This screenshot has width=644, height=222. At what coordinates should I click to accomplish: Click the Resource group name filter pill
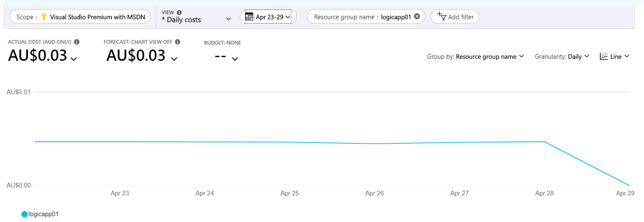[x=366, y=17]
